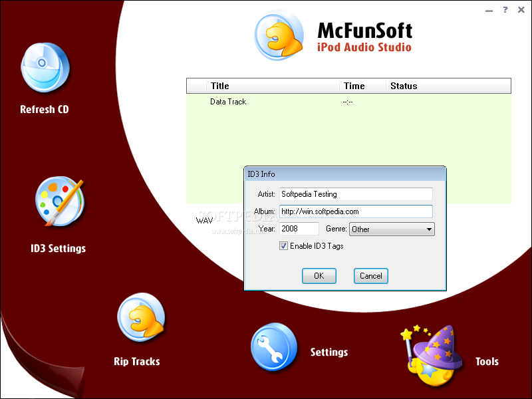
Task: Click the Rip Tracks label
Action: click(137, 361)
